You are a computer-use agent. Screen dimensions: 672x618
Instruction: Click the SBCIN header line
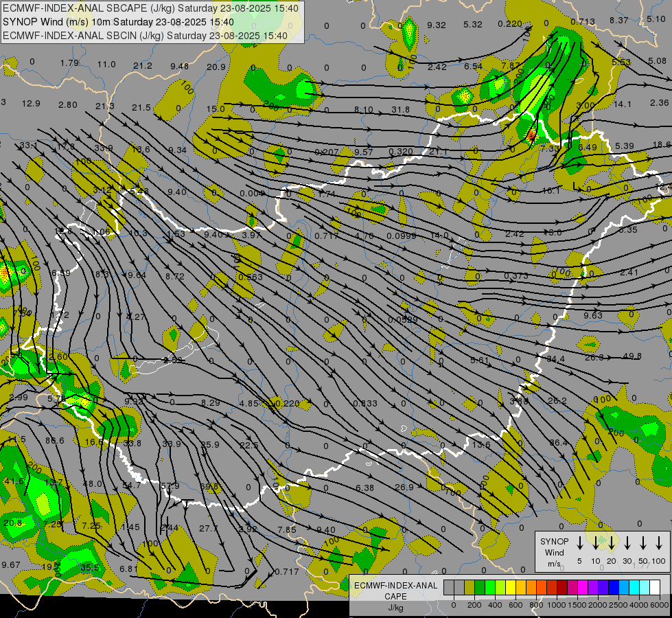145,36
